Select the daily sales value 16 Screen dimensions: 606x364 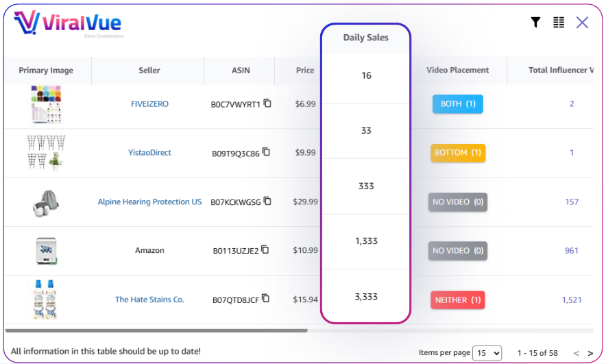(x=366, y=75)
